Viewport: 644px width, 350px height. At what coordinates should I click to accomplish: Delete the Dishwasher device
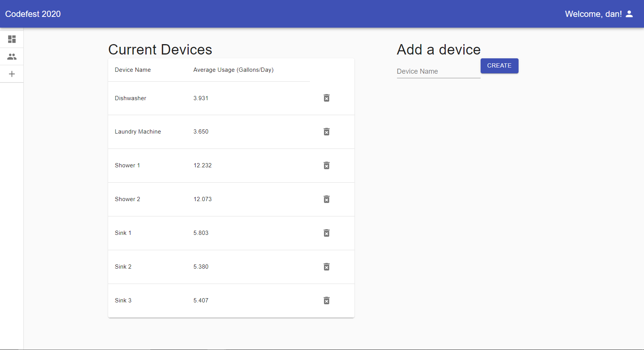point(326,98)
